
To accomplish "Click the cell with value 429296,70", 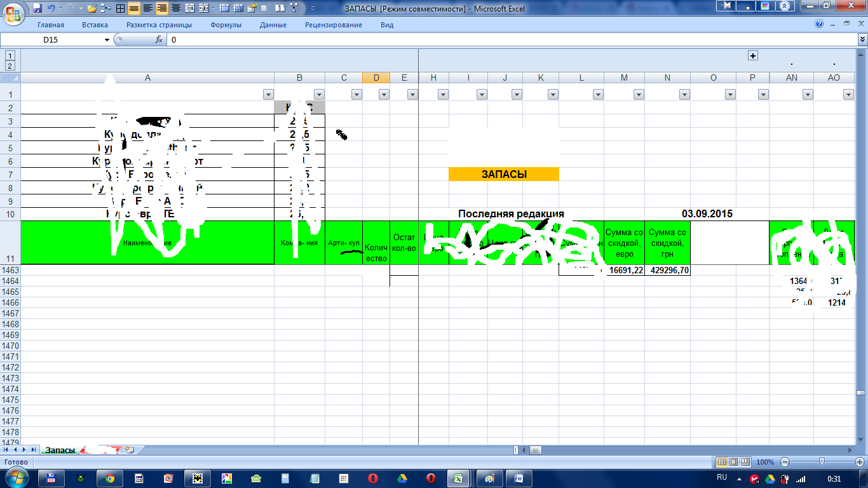I will 667,270.
